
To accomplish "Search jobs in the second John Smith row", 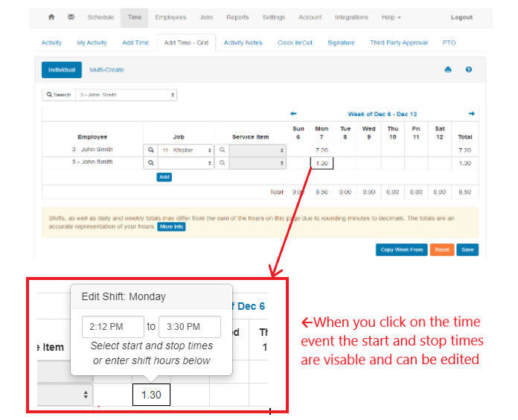I will [150, 163].
